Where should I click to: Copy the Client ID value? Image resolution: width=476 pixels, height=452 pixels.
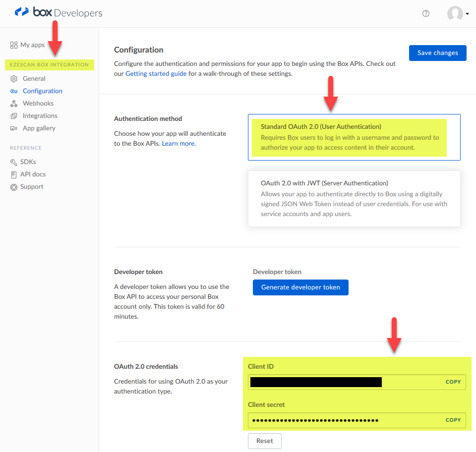point(453,382)
